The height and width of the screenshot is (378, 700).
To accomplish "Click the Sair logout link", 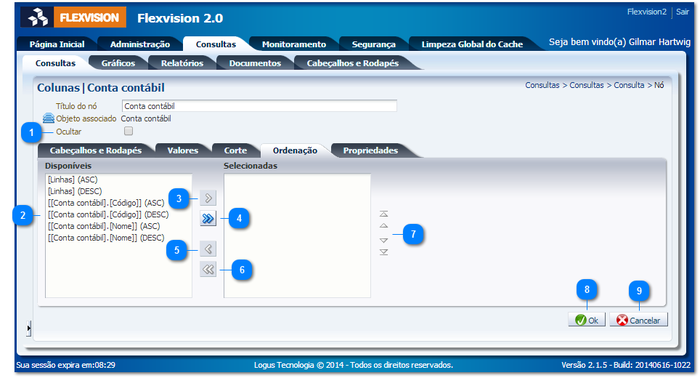I will (682, 12).
